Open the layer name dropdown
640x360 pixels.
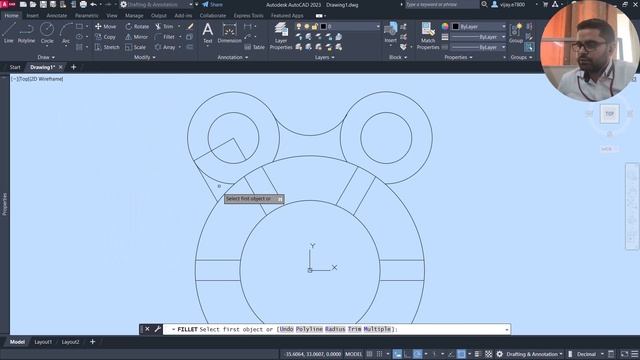(x=378, y=27)
